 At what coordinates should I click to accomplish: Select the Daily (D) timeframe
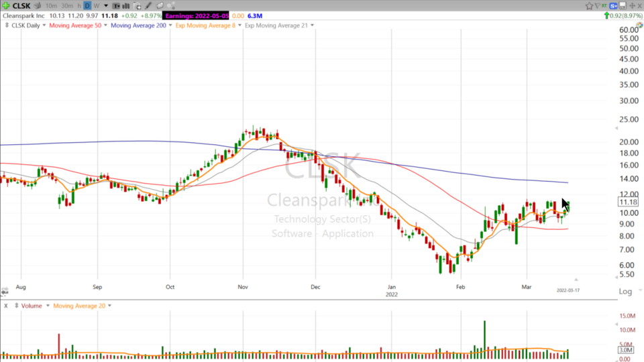[87, 5]
